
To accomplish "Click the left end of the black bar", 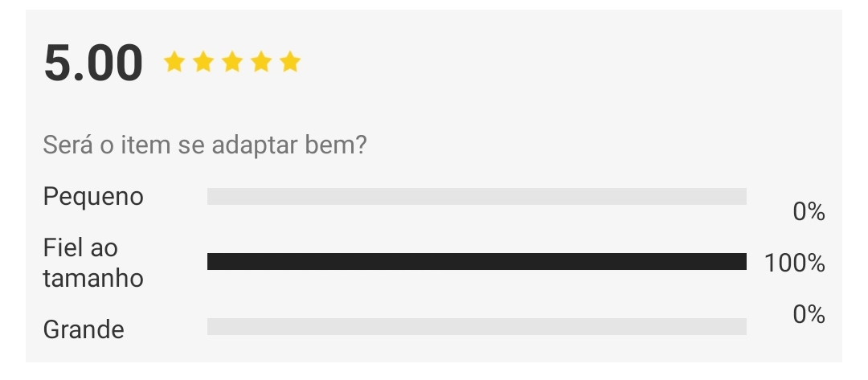I will pyautogui.click(x=211, y=262).
